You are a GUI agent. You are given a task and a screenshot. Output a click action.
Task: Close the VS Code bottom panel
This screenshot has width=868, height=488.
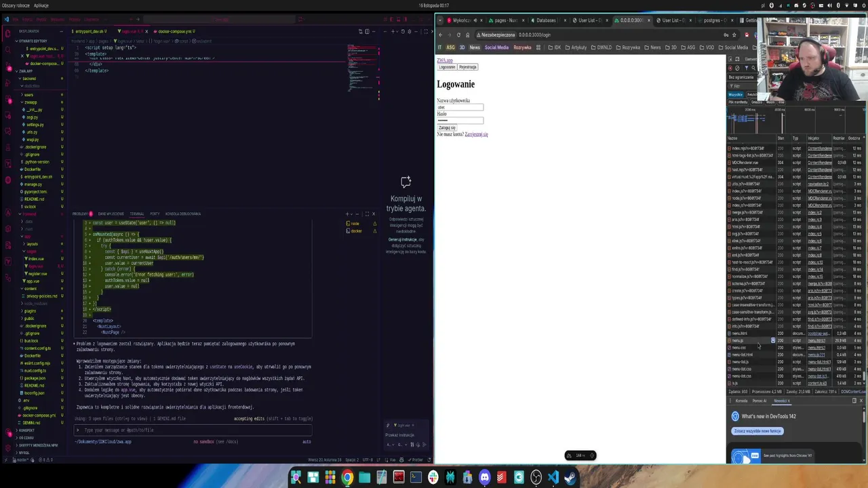[x=374, y=214]
